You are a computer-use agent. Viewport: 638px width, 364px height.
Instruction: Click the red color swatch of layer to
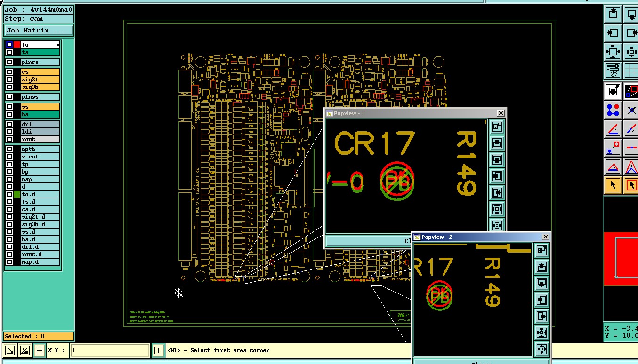click(17, 45)
